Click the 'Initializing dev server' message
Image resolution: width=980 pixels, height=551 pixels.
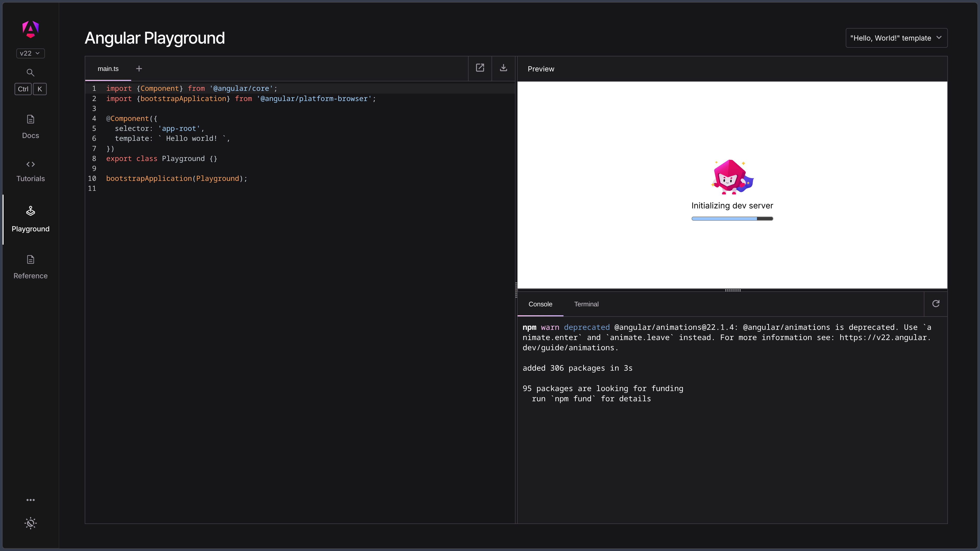(732, 206)
